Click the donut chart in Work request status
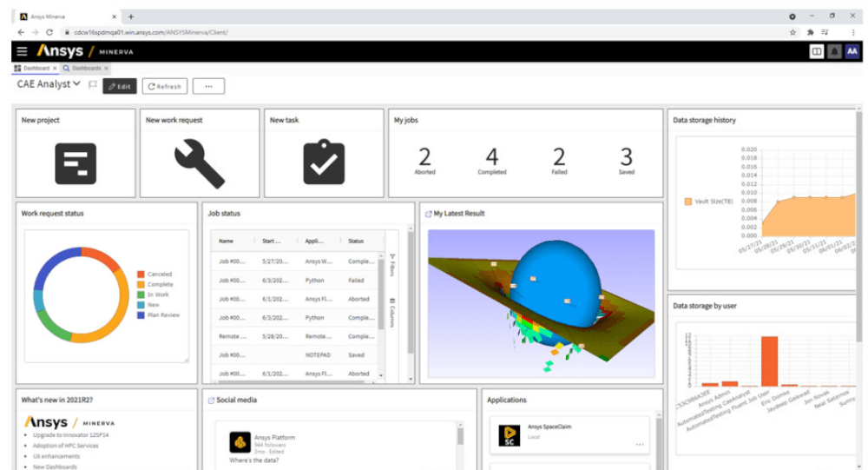 (x=81, y=295)
